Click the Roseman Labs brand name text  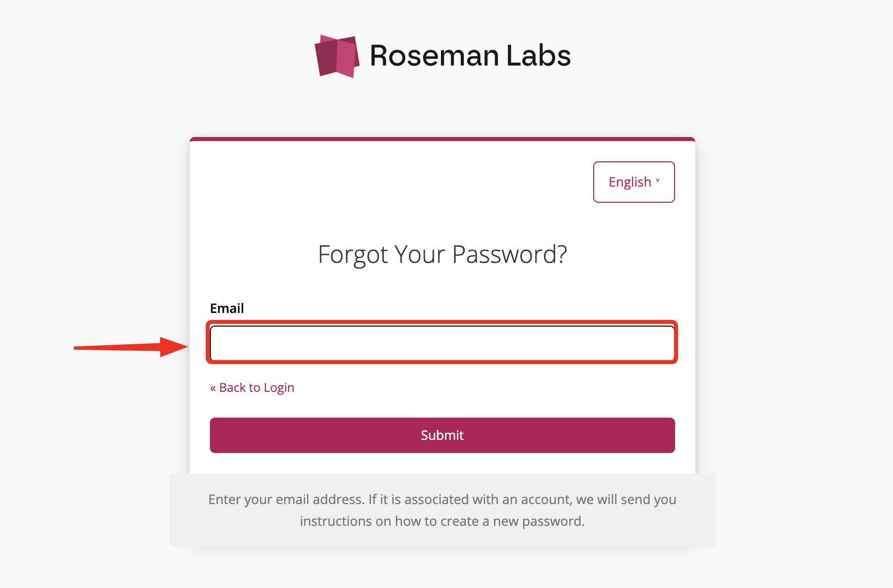pyautogui.click(x=470, y=56)
